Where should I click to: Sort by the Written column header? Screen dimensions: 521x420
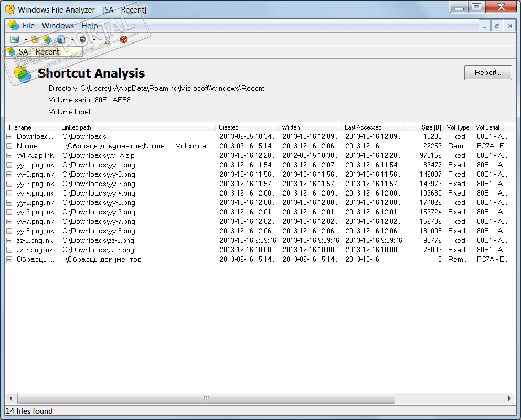tap(310, 127)
